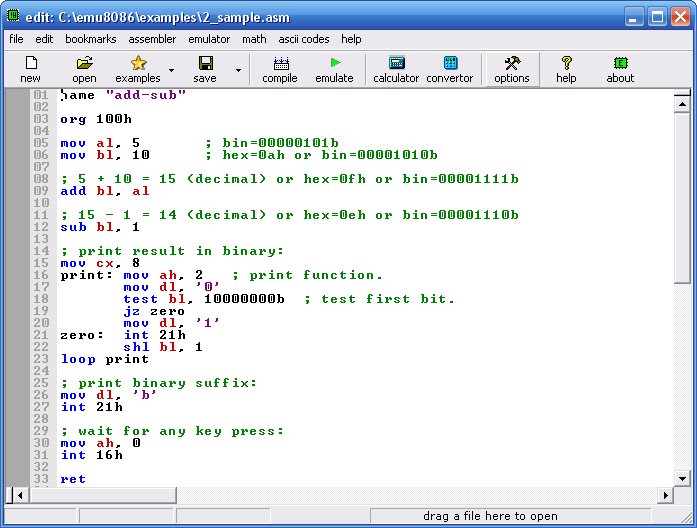Viewport: 697px width, 528px height.
Task: Open the math menu
Action: (254, 39)
